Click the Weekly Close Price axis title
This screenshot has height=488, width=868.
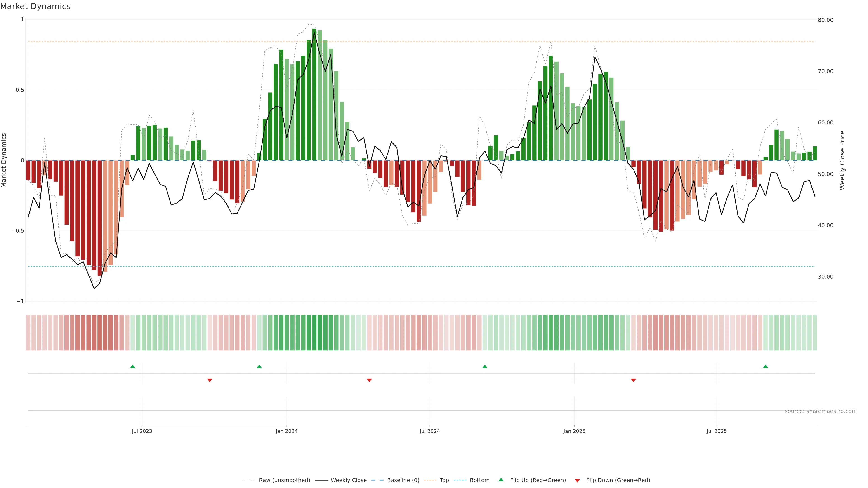pos(842,160)
